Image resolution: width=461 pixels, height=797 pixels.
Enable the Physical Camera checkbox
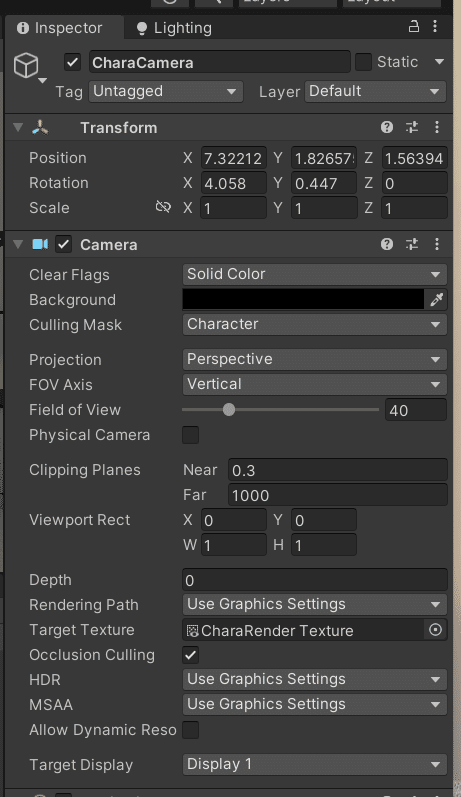tap(191, 435)
